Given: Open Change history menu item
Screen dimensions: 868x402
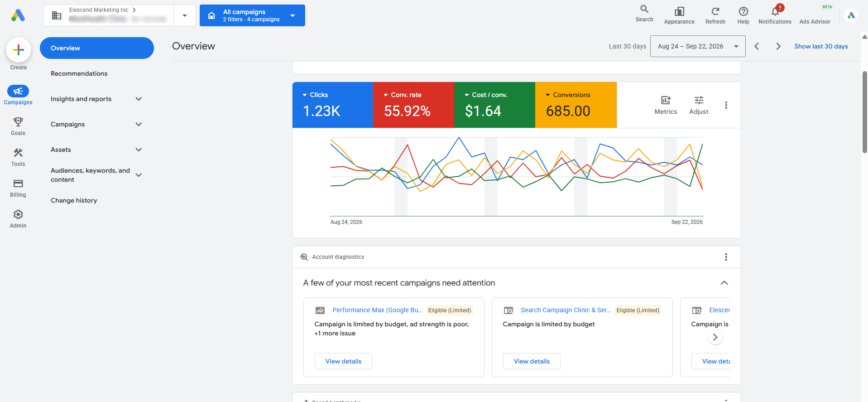Looking at the screenshot, I should point(74,200).
